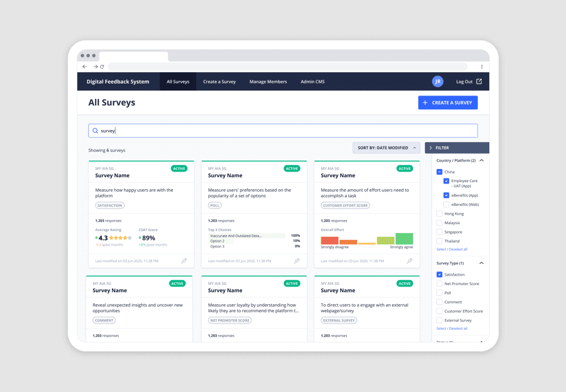Open Admin CMS nav tab
The width and height of the screenshot is (566, 392).
point(313,82)
